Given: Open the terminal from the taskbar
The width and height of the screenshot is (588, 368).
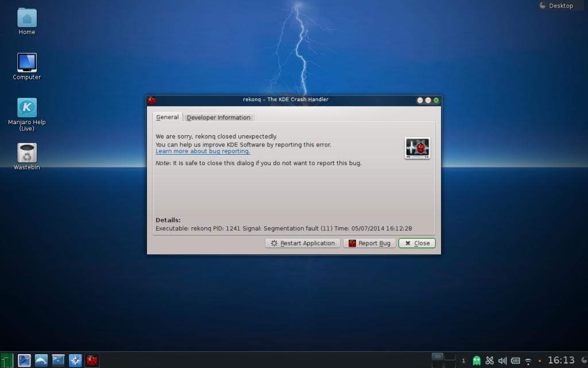Looking at the screenshot, I should tap(58, 361).
